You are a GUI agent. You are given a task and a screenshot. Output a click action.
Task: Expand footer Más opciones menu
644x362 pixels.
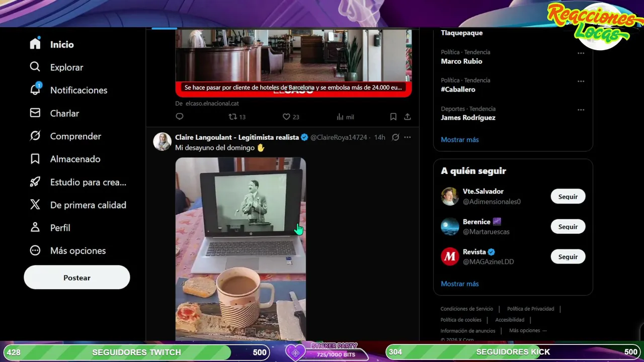tap(528, 330)
